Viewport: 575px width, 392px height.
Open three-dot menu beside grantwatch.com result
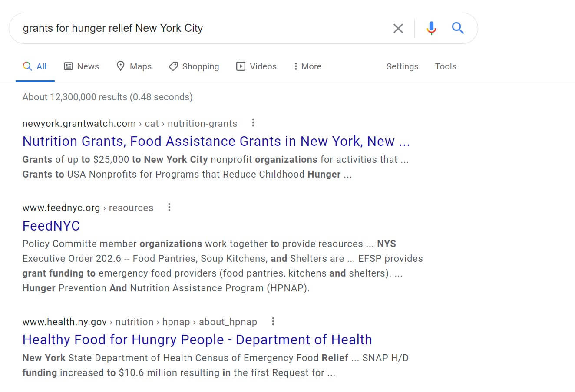tap(253, 123)
